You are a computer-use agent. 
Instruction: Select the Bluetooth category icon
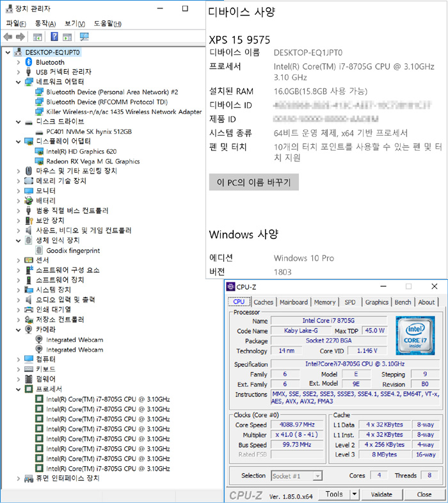[29, 62]
